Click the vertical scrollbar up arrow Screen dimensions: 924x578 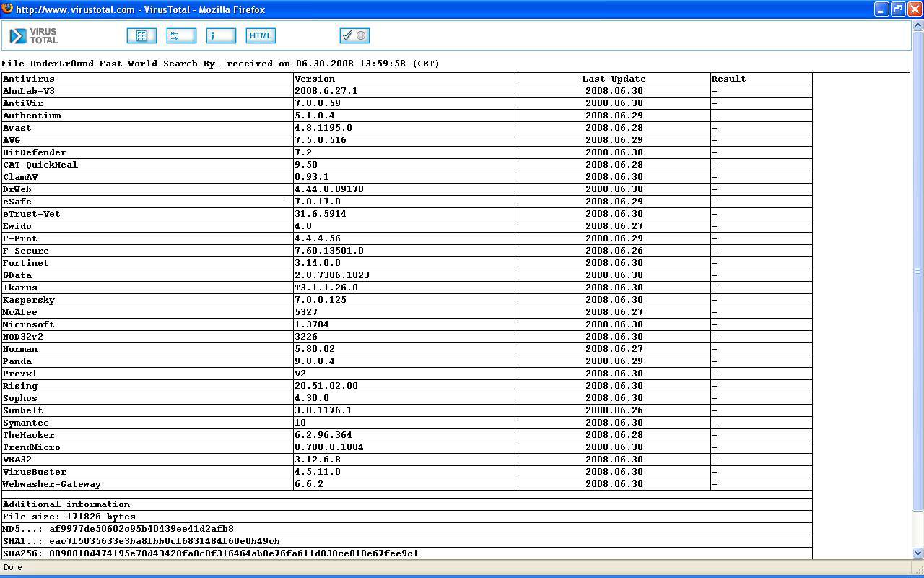tap(918, 25)
